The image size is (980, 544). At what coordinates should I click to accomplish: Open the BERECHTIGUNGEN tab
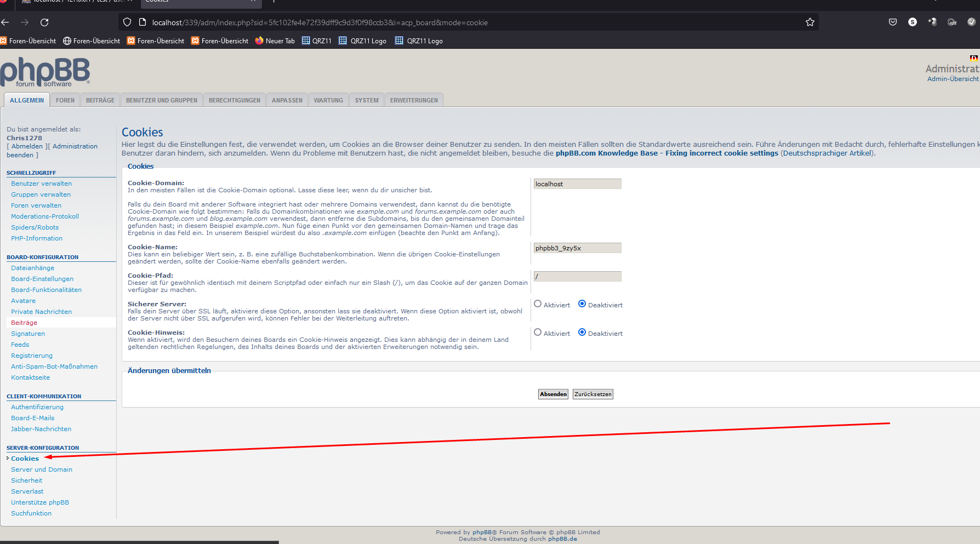point(235,100)
